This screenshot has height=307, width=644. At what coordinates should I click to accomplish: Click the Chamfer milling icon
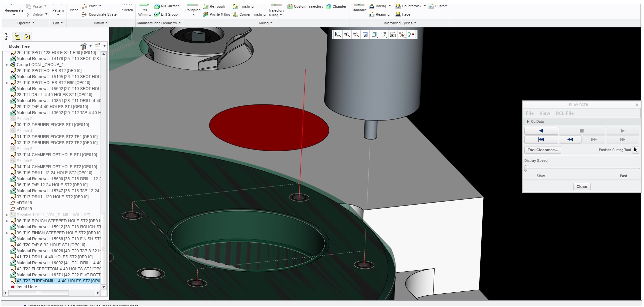[329, 6]
